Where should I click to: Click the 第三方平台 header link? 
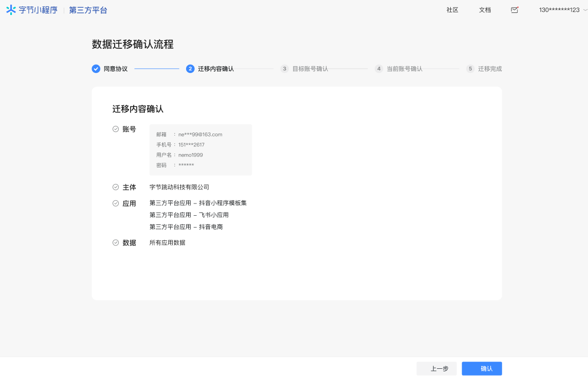point(88,10)
